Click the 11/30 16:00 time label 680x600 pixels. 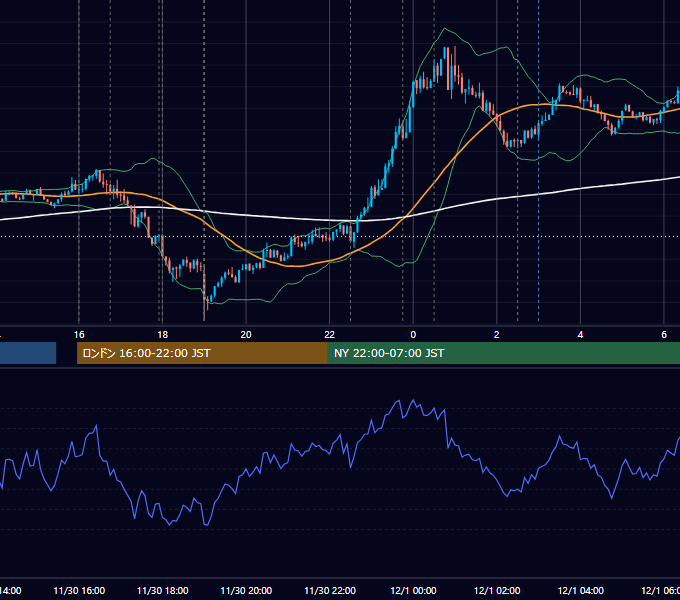point(79,590)
